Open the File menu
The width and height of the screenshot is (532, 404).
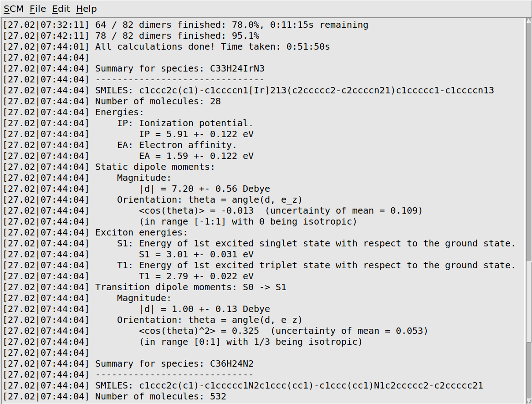[x=37, y=9]
